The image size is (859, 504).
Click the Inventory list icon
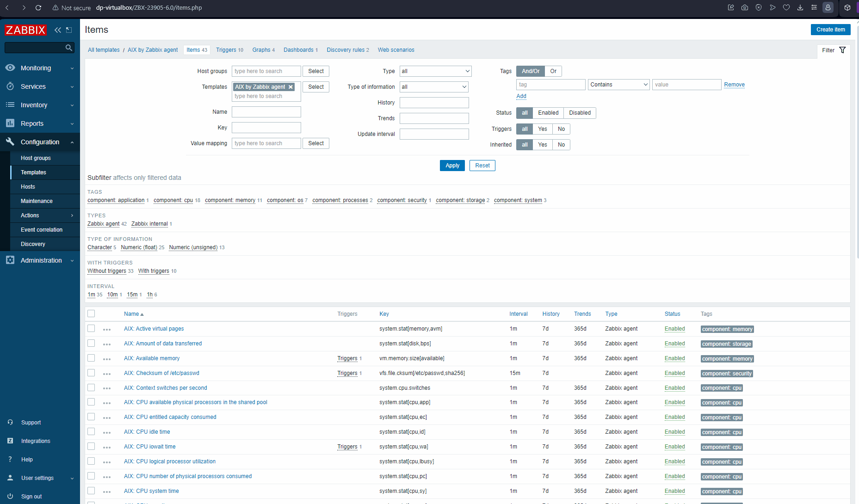(x=10, y=104)
